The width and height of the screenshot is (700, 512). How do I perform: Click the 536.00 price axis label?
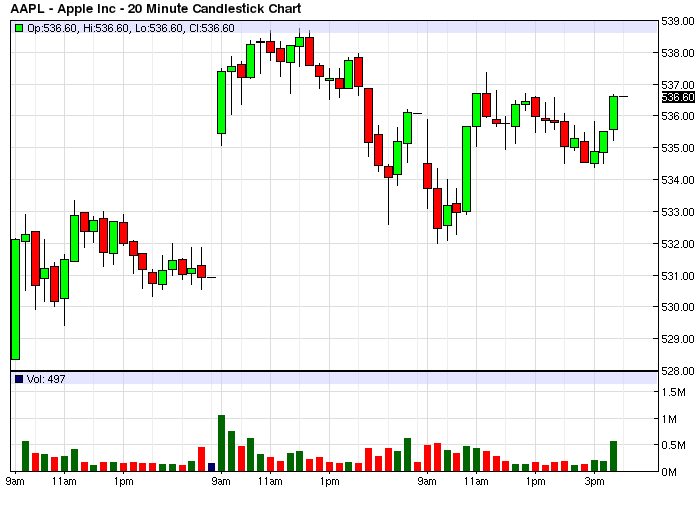(678, 116)
